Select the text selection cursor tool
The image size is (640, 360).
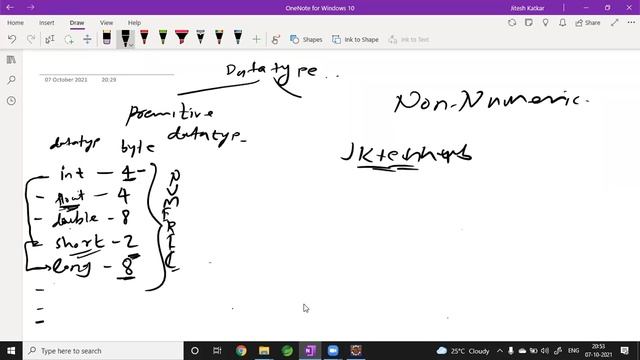pyautogui.click(x=49, y=40)
